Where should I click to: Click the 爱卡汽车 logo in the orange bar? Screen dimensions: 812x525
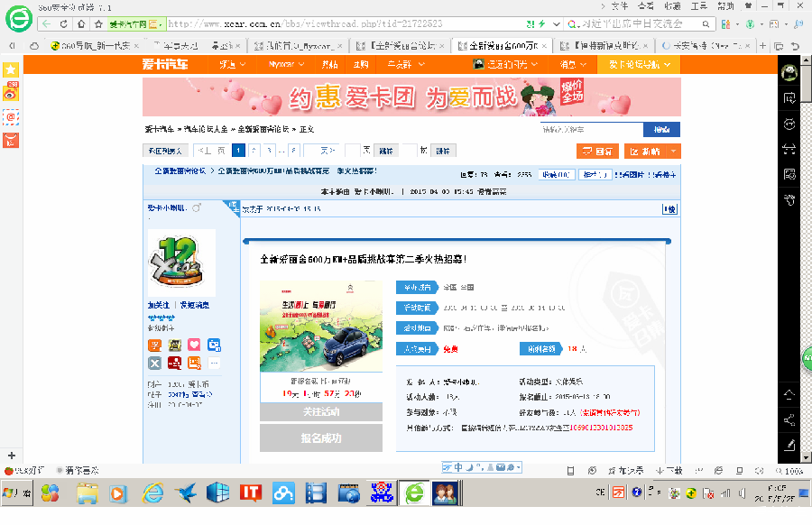[165, 64]
